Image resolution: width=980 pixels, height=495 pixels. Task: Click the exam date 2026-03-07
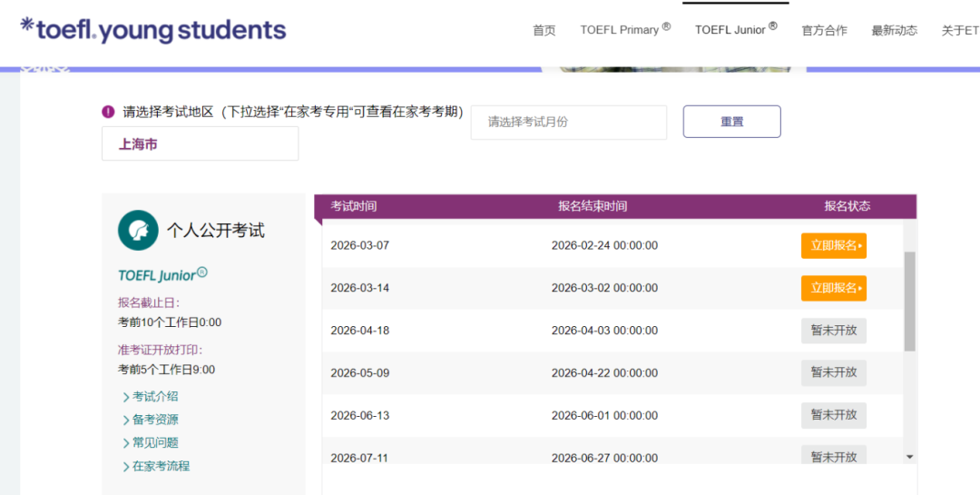click(x=360, y=245)
